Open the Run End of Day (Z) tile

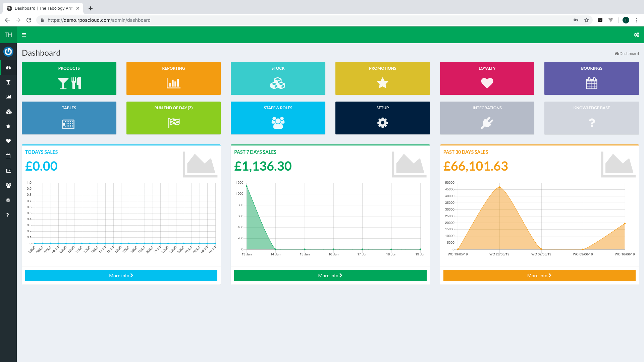pyautogui.click(x=173, y=118)
